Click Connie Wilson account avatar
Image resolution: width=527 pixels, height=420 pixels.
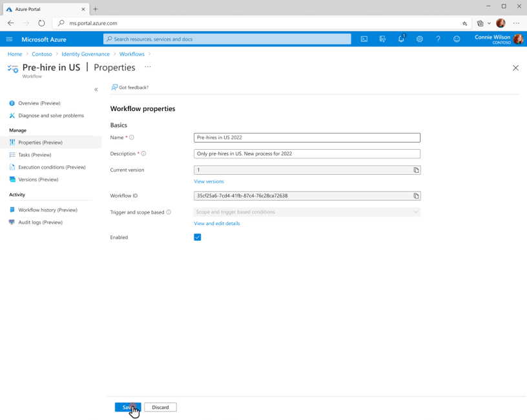(518, 39)
